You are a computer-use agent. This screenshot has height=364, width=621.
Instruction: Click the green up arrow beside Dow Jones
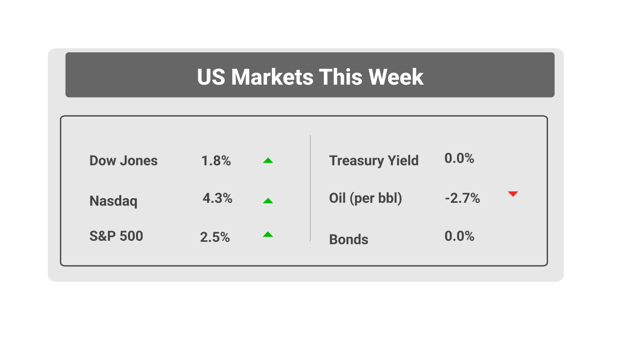point(268,161)
